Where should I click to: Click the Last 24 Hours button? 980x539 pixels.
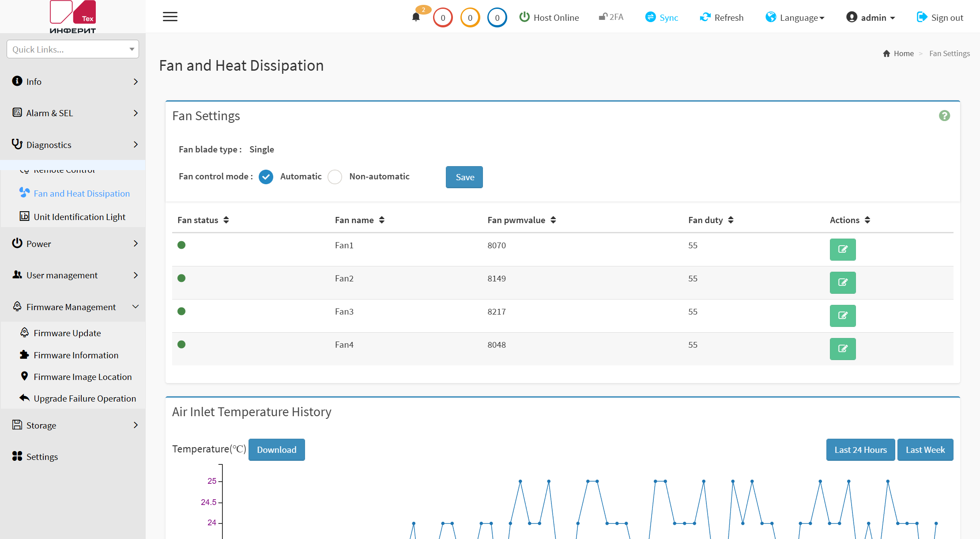click(860, 450)
